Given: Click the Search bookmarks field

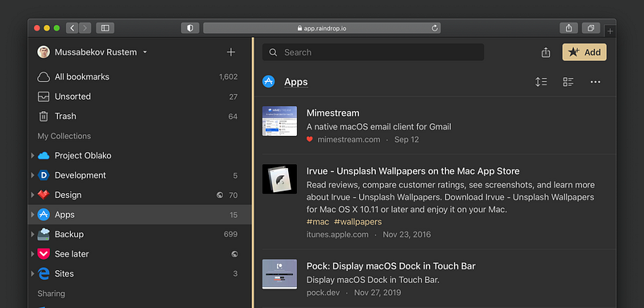Looking at the screenshot, I should click(x=373, y=52).
